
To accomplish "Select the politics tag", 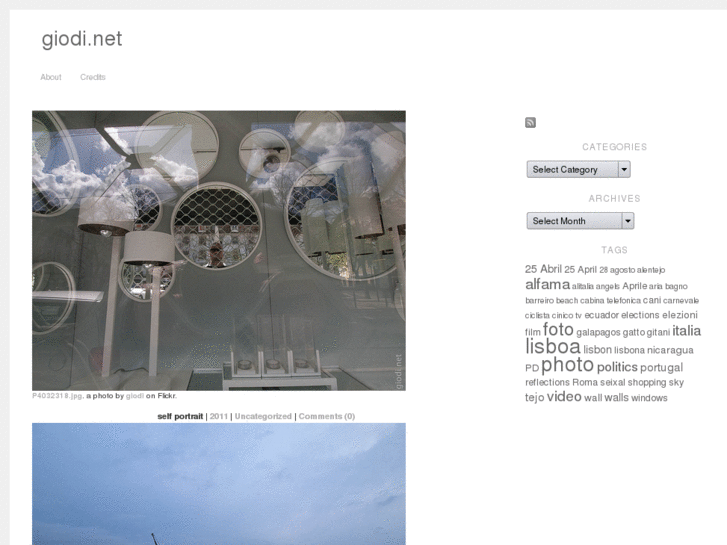I will [x=617, y=367].
